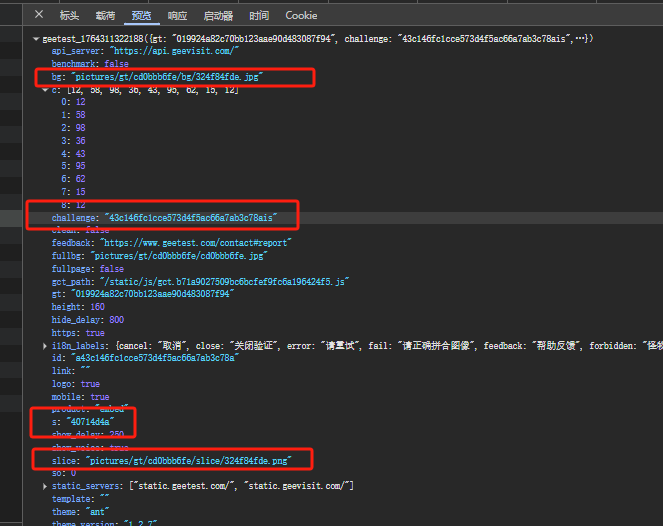The width and height of the screenshot is (663, 526).
Task: Close the request details panel
Action: tap(39, 15)
